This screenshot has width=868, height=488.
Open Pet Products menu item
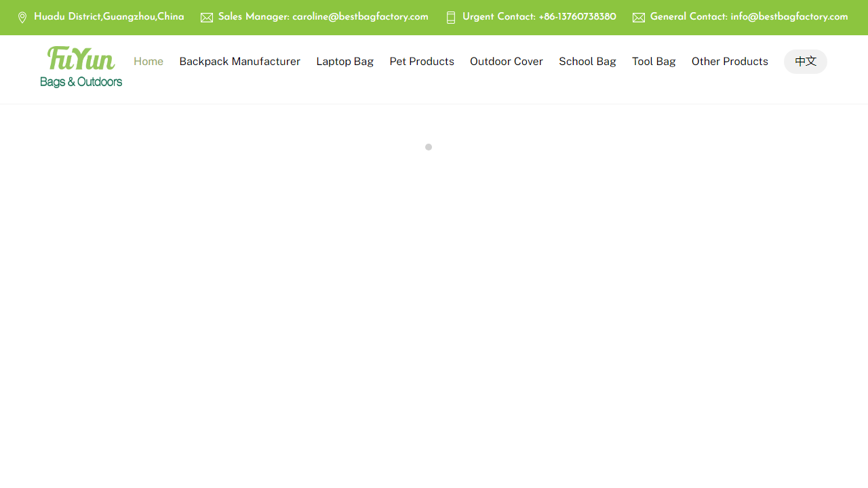[422, 62]
